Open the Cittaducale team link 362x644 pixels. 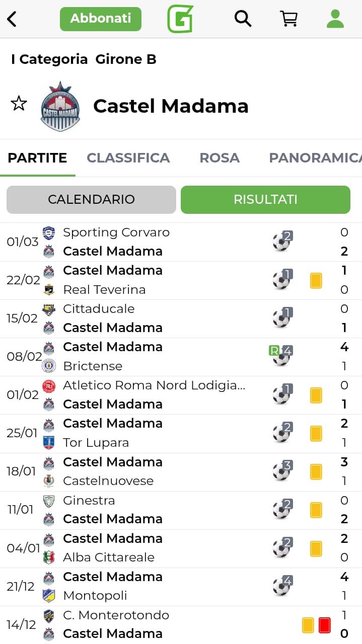pyautogui.click(x=99, y=308)
